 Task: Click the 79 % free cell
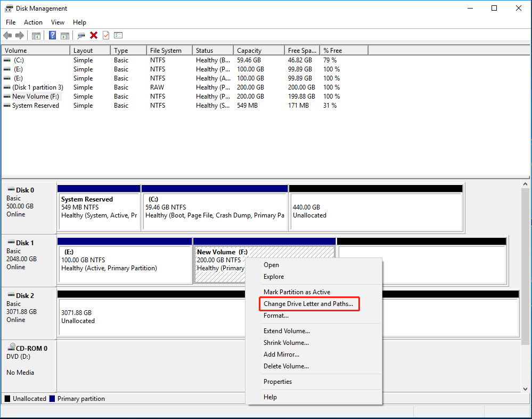[x=330, y=60]
